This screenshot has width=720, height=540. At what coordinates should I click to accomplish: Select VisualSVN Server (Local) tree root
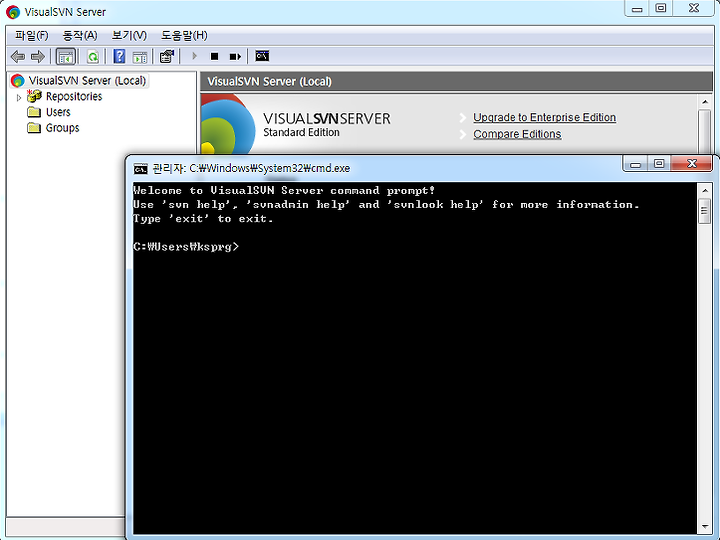(87, 81)
